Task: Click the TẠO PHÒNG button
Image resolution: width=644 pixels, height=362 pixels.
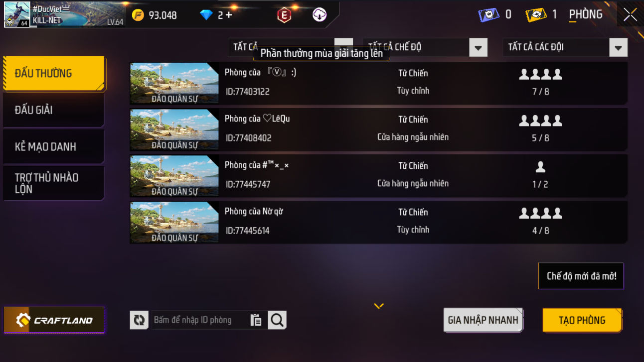Action: coord(582,320)
